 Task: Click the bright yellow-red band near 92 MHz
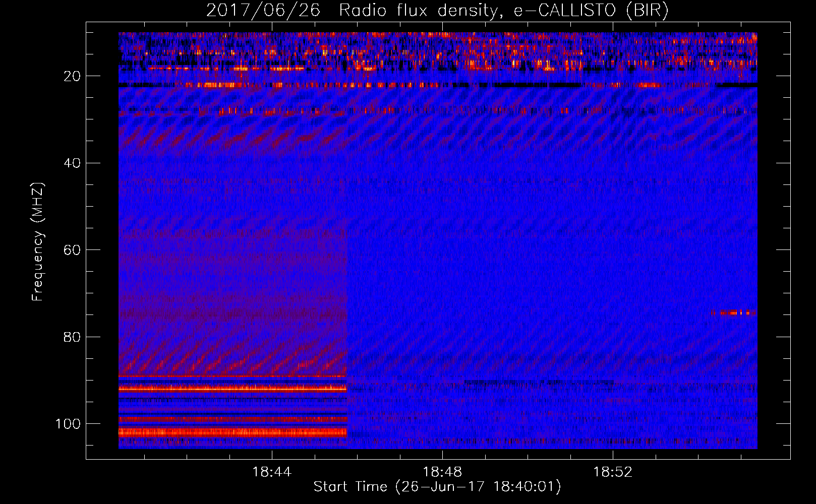click(232, 389)
